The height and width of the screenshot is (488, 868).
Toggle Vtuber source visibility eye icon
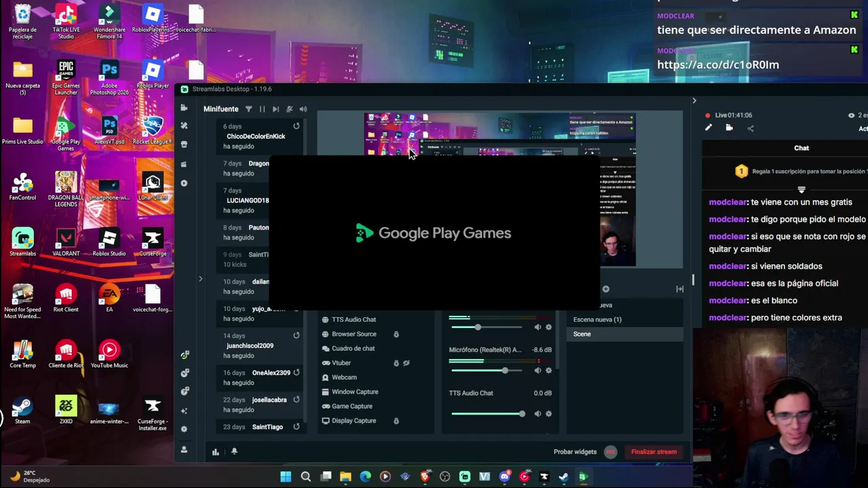[406, 363]
